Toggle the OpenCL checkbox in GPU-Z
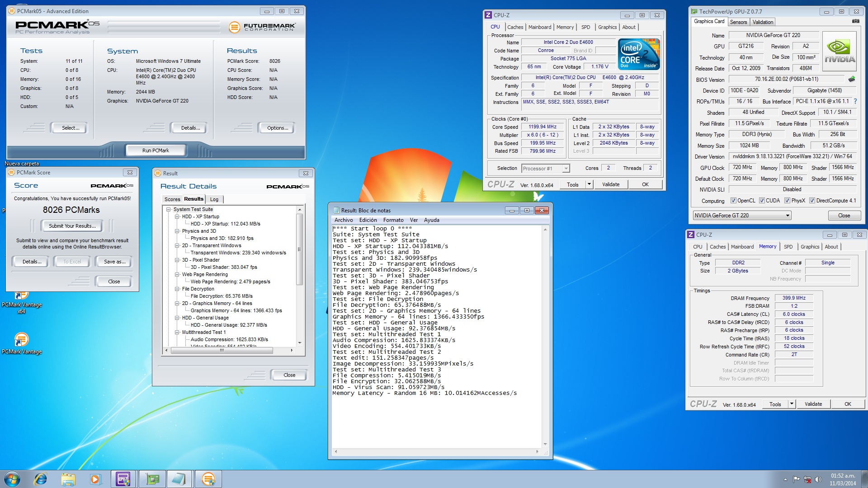This screenshot has width=868, height=488. 734,201
